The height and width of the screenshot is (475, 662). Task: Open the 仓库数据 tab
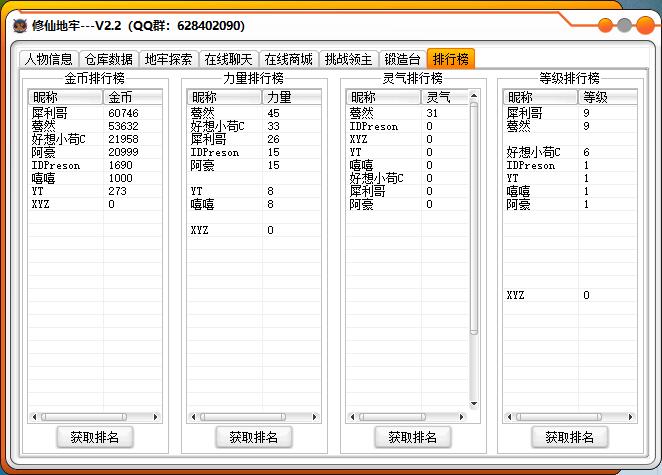click(109, 59)
